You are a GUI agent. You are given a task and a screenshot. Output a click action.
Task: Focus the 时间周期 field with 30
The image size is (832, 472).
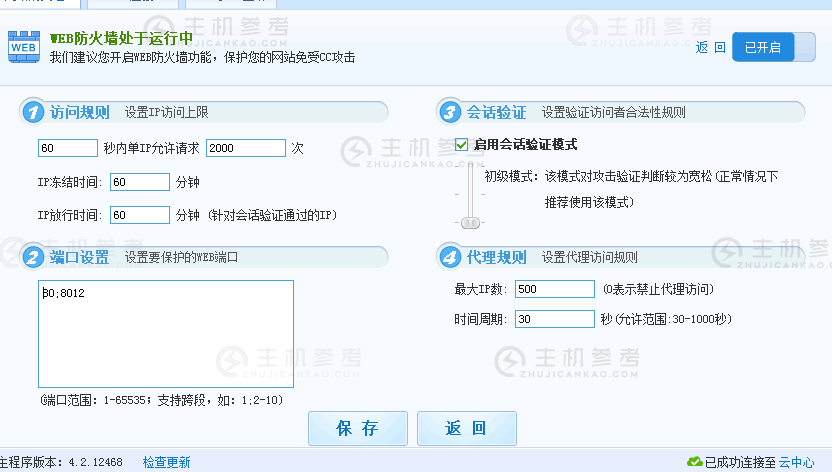[554, 319]
